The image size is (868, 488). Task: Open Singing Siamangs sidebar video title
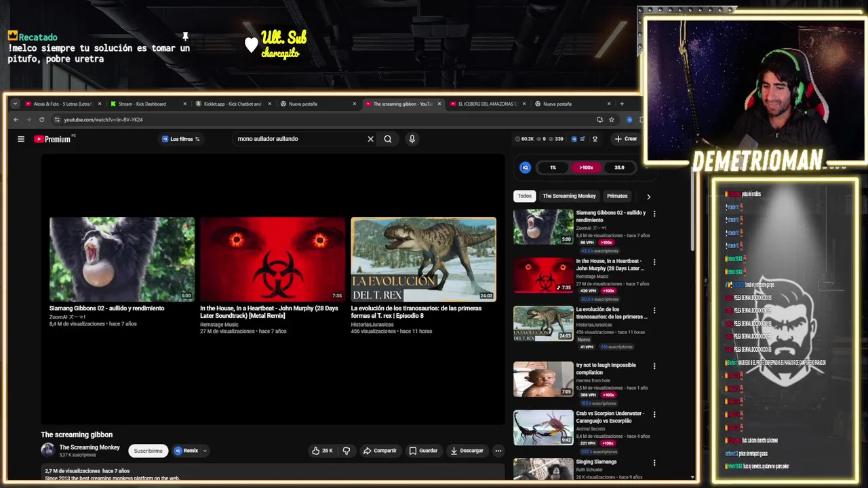[596, 462]
